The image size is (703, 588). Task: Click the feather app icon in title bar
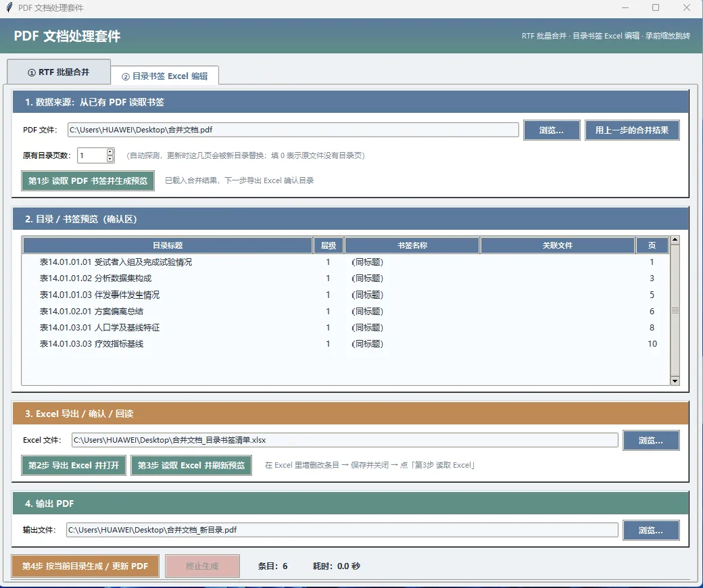[9, 7]
